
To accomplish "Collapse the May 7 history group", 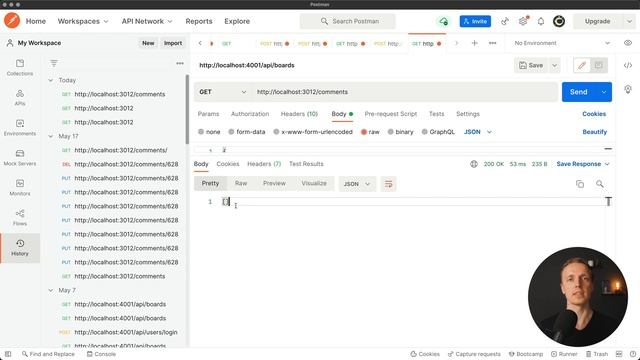I will point(51,290).
